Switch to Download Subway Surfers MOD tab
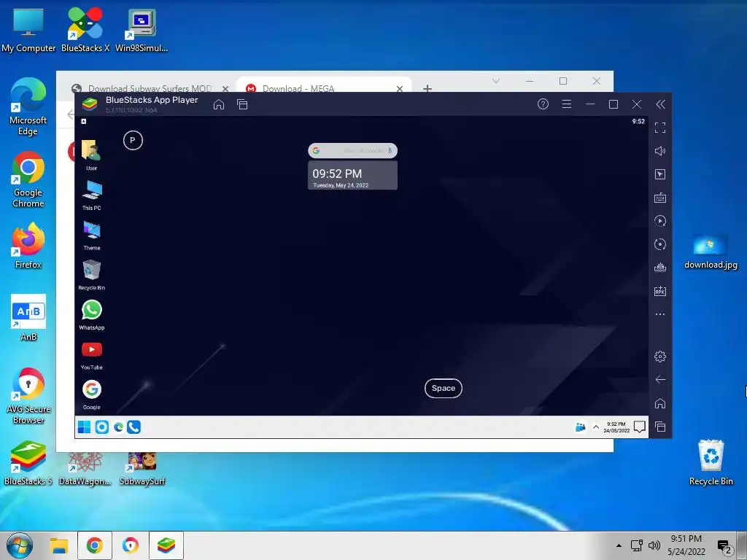747x560 pixels. [150, 88]
